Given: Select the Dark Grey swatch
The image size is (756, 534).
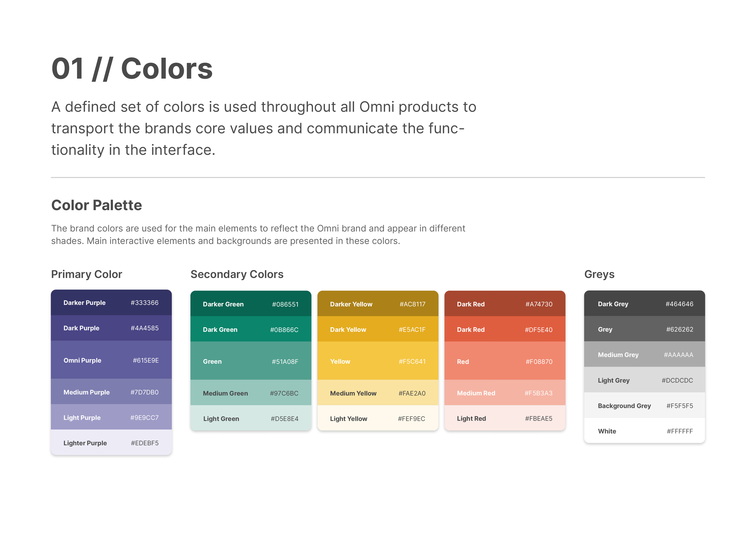Looking at the screenshot, I should pyautogui.click(x=645, y=304).
